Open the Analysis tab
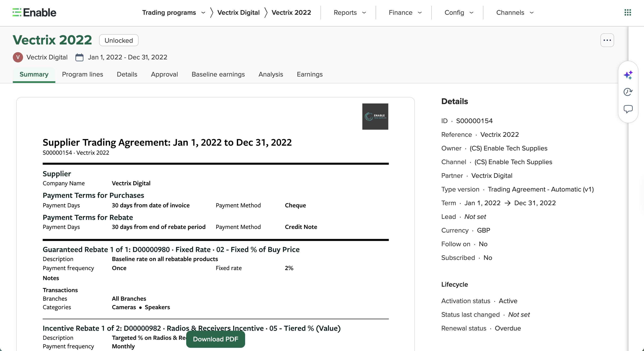Image resolution: width=644 pixels, height=351 pixels. [x=271, y=74]
